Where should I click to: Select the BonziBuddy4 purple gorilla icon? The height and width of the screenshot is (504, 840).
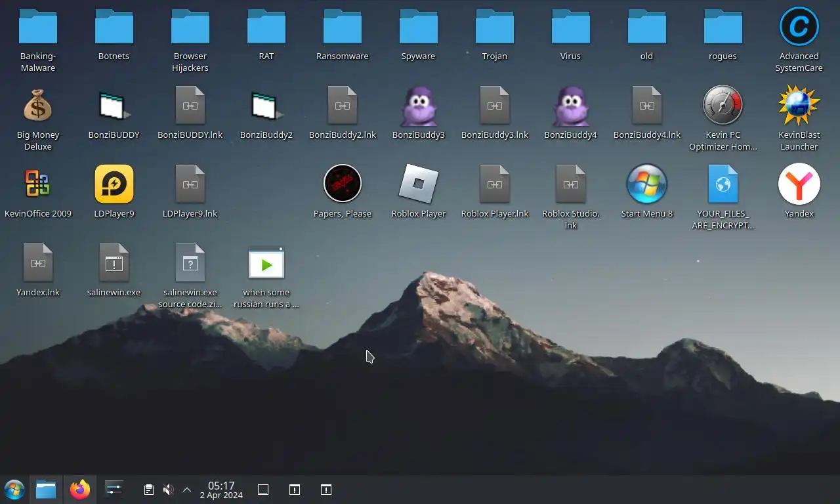[x=571, y=106]
